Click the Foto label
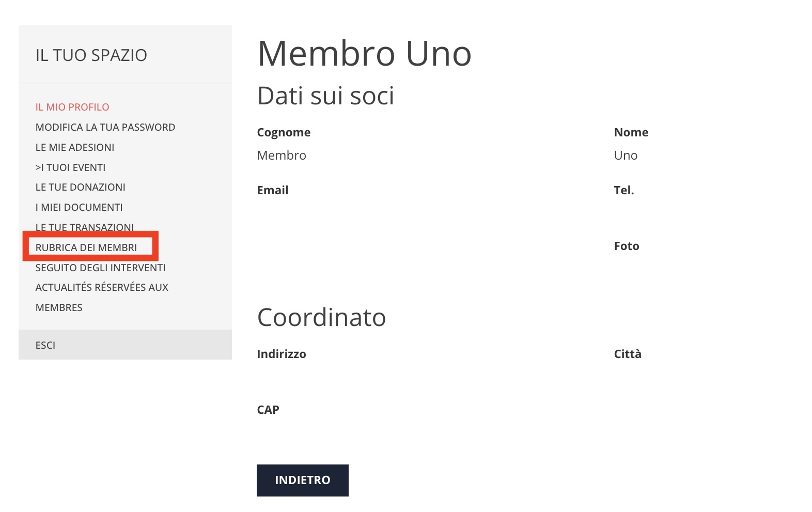The image size is (812, 512). (x=627, y=246)
